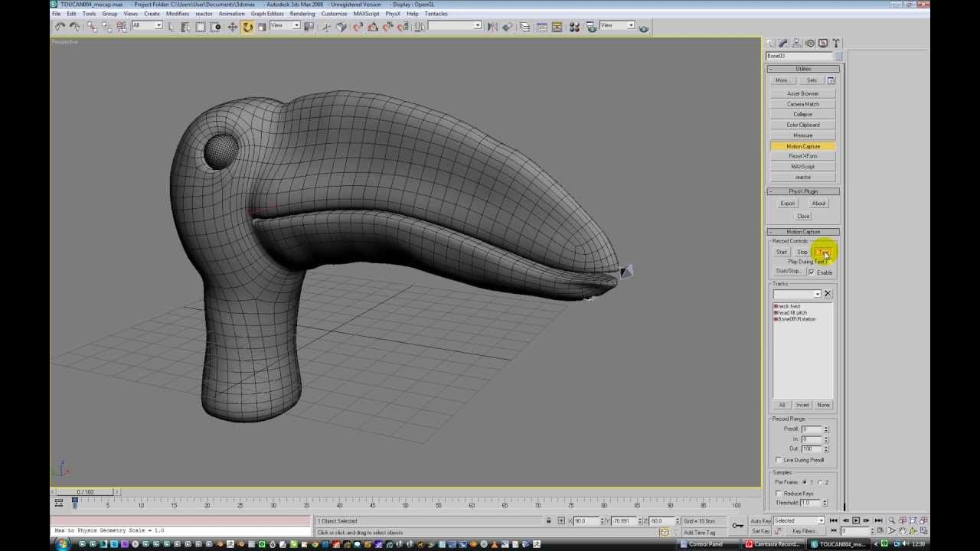980x551 pixels.
Task: Activate the Select and Scale tool
Action: [x=262, y=27]
